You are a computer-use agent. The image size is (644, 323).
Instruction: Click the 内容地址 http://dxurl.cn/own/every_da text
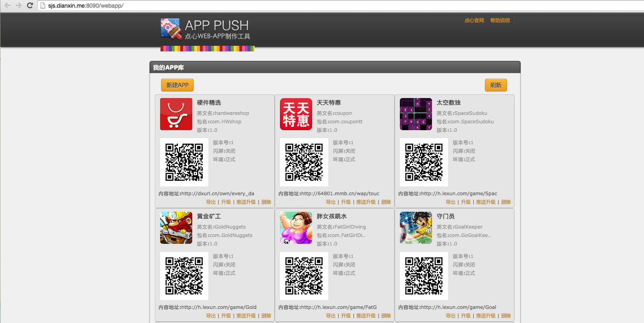[206, 194]
